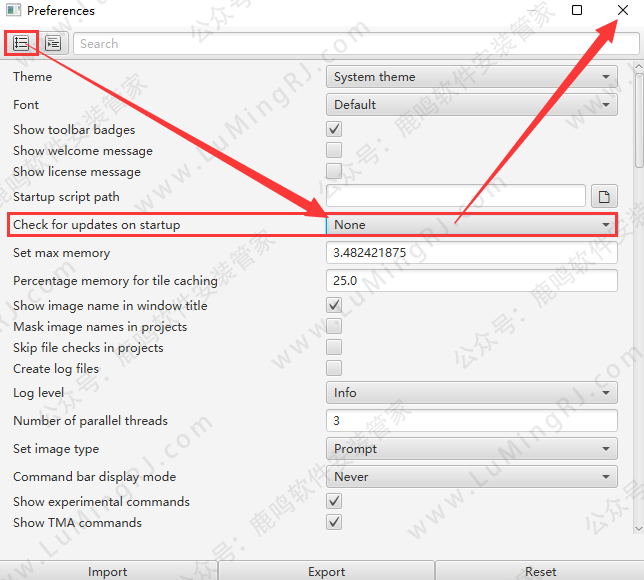The image size is (644, 580).
Task: Click the Export button
Action: coord(326,571)
